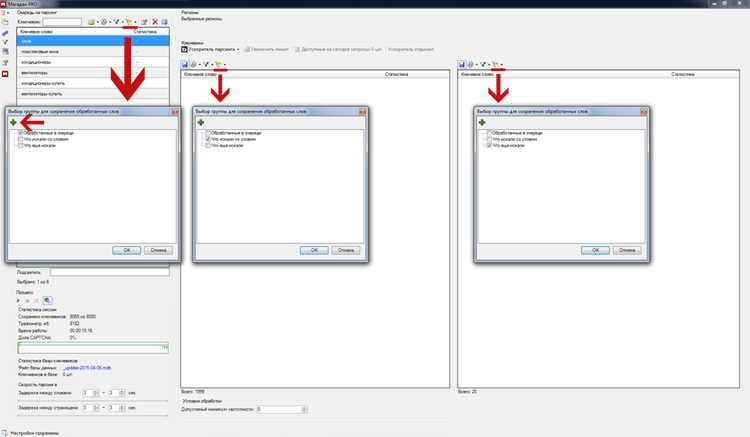Click the save disk icon above right keyword list

pos(462,64)
